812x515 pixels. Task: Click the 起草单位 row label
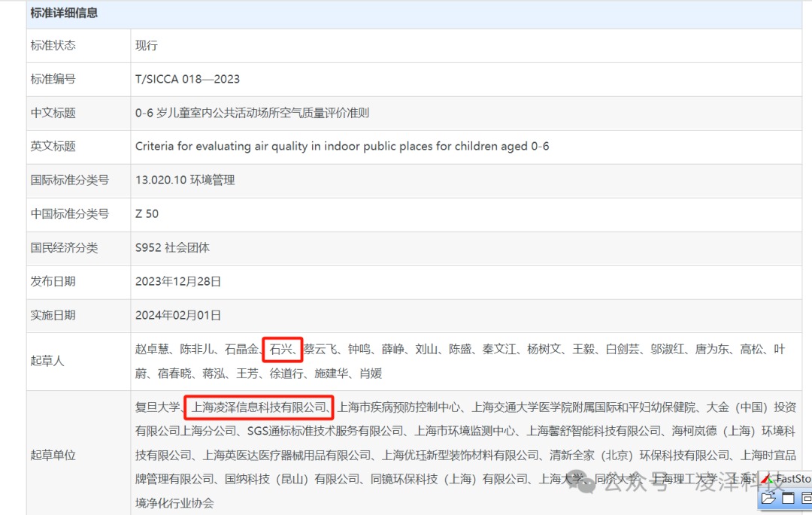coord(53,455)
